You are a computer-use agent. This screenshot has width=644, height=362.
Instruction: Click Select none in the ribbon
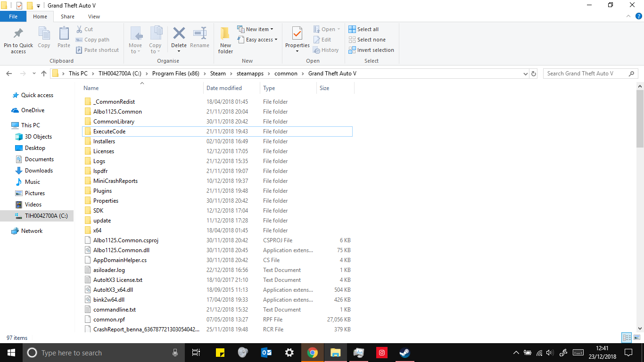point(367,40)
